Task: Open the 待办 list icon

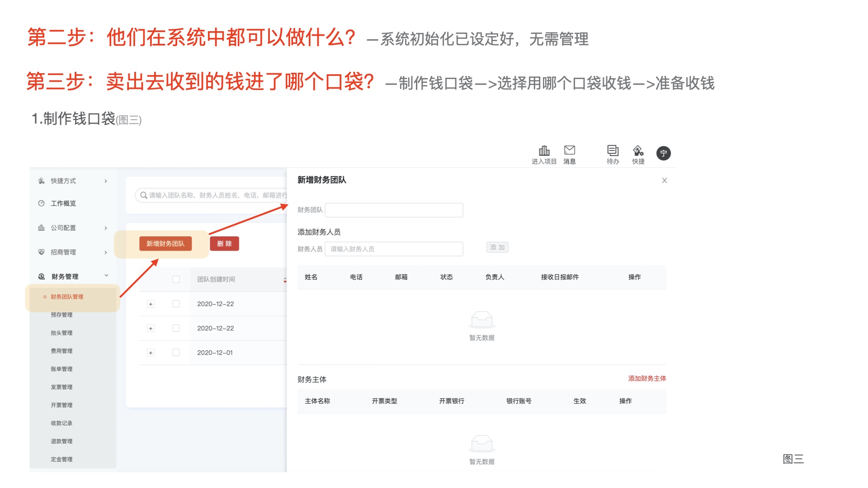Action: [613, 150]
